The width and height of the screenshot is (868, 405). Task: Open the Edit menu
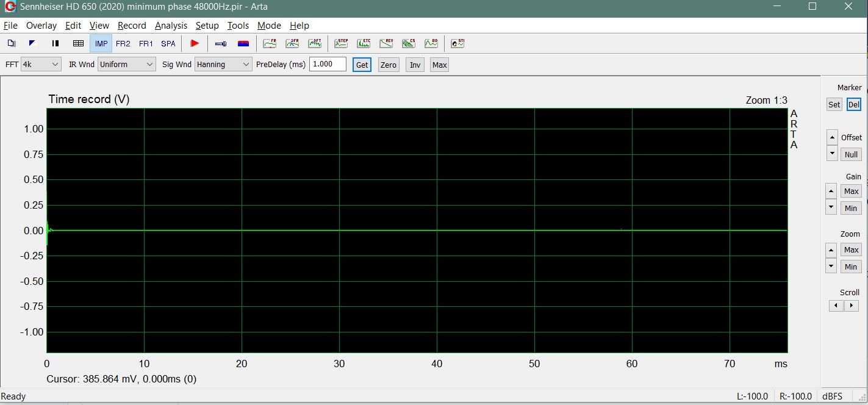[x=73, y=26]
